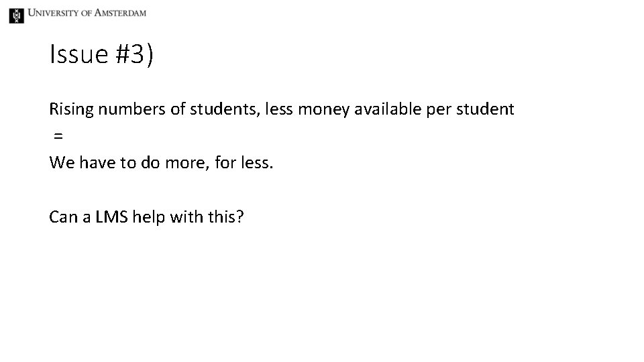Click the 'LMS' acronym in the question
Viewport: 644px width, 362px height.
113,217
